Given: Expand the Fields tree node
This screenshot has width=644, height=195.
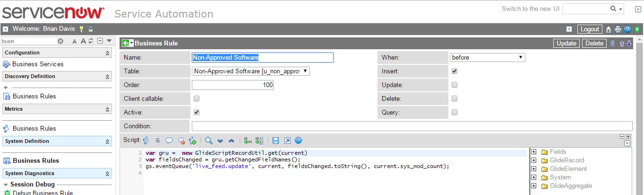Looking at the screenshot, I should (533, 152).
